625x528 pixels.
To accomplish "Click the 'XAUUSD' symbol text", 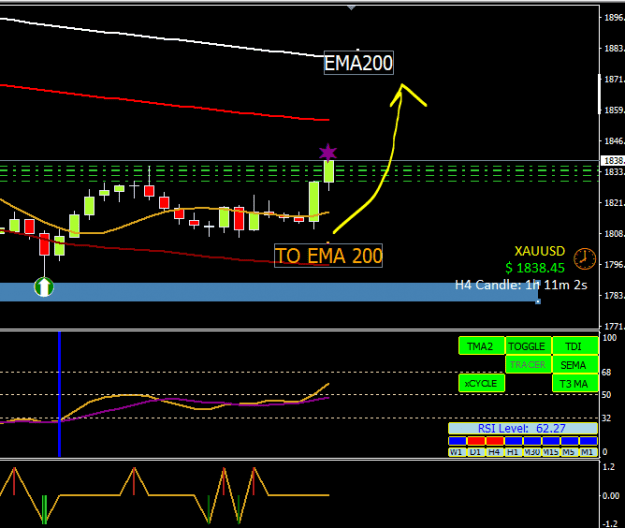I will pyautogui.click(x=540, y=251).
